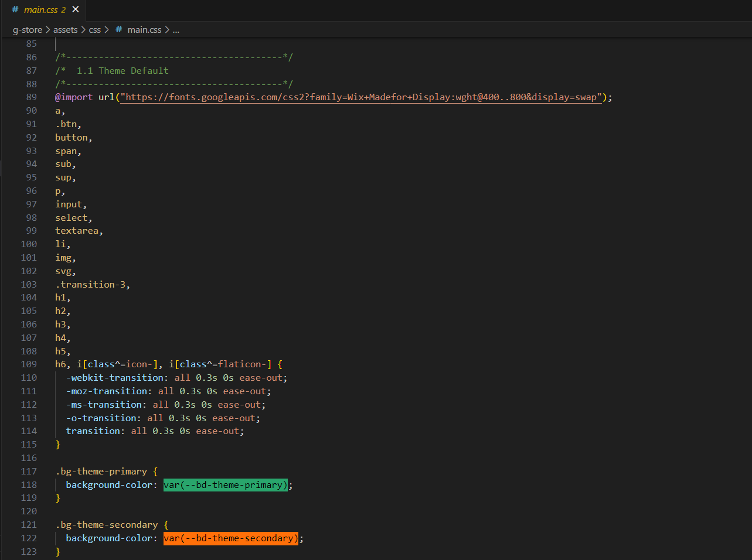This screenshot has height=560, width=752.
Task: Click the 'img,' selector line
Action: pos(66,258)
